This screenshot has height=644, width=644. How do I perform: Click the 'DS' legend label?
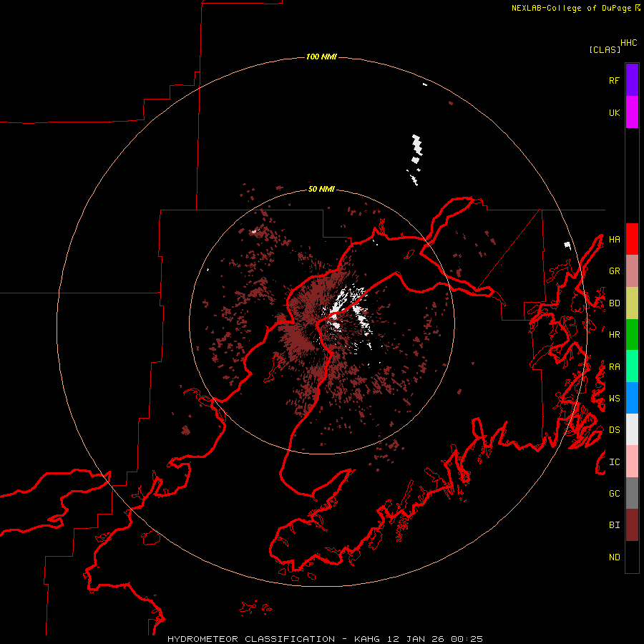614,430
